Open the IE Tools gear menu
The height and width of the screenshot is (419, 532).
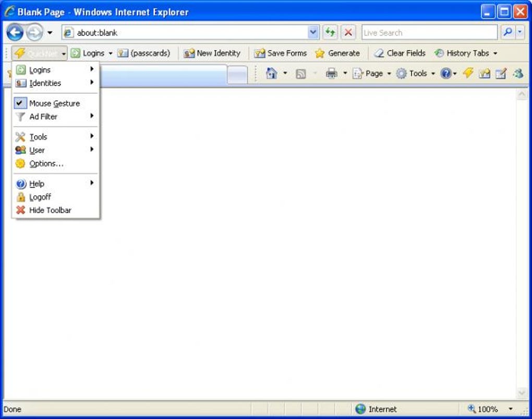tap(416, 74)
